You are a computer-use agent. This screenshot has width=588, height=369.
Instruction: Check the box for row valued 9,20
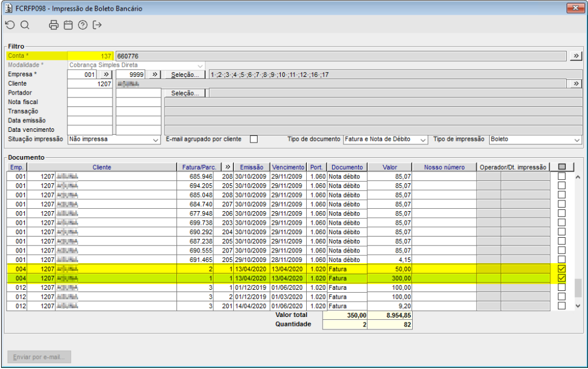[561, 306]
